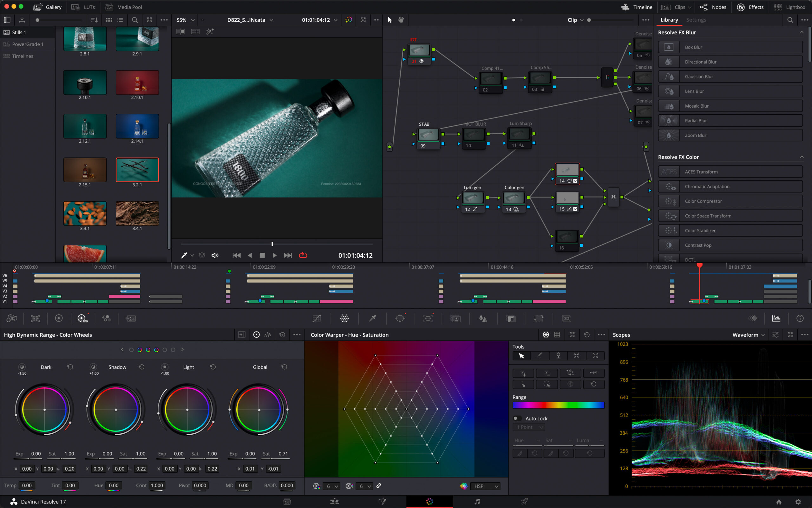Select the Timelines album
The height and width of the screenshot is (508, 812).
point(28,56)
